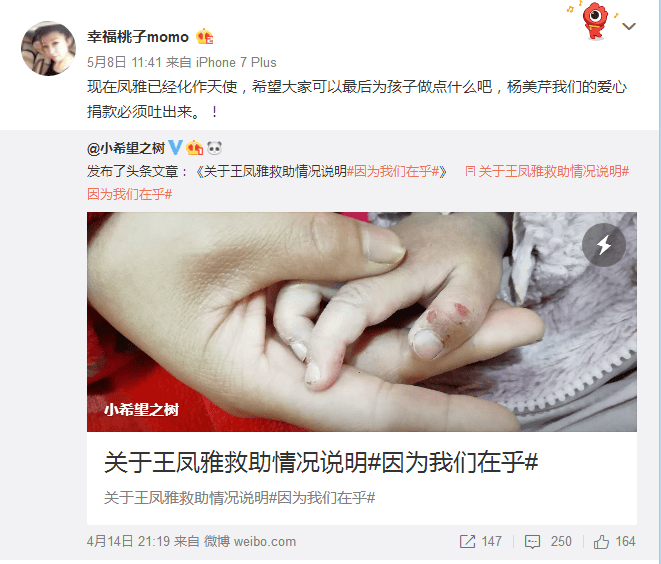The image size is (661, 564).
Task: Open the post options chevron dropdown
Action: [x=629, y=27]
